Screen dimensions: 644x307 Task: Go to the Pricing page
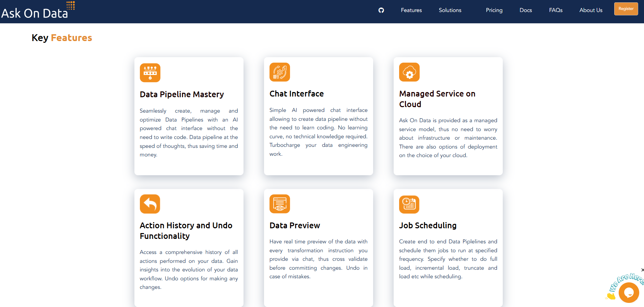pyautogui.click(x=494, y=10)
